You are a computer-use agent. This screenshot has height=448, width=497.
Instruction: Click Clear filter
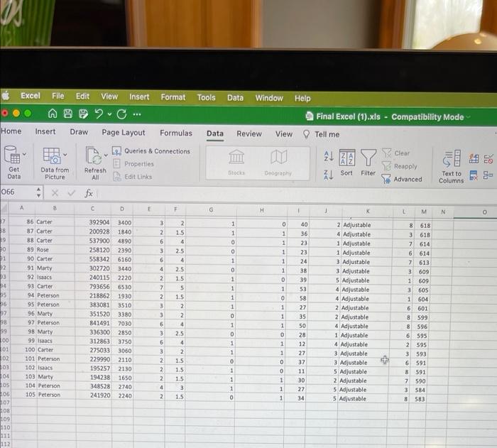click(396, 153)
